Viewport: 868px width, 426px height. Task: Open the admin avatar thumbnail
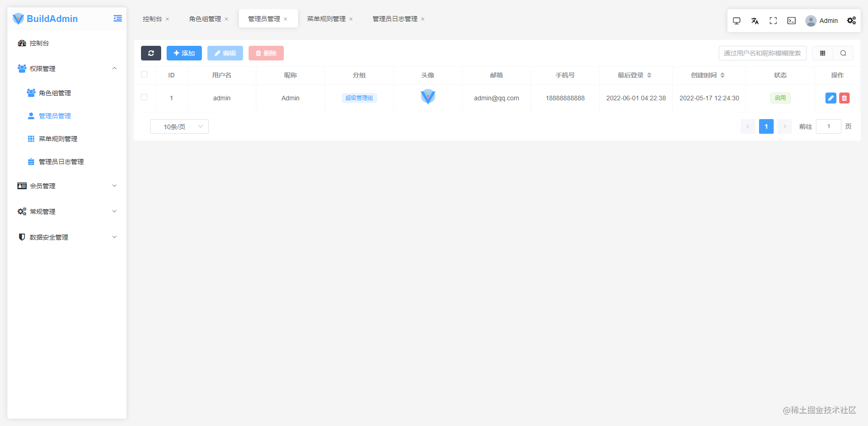pos(428,97)
